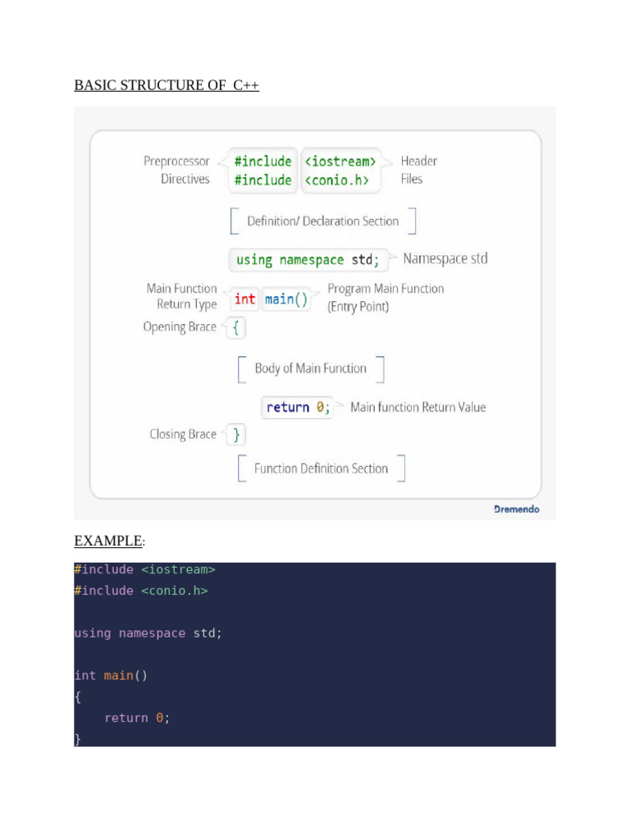
Task: Click the Body of Main Function text
Action: point(310,368)
